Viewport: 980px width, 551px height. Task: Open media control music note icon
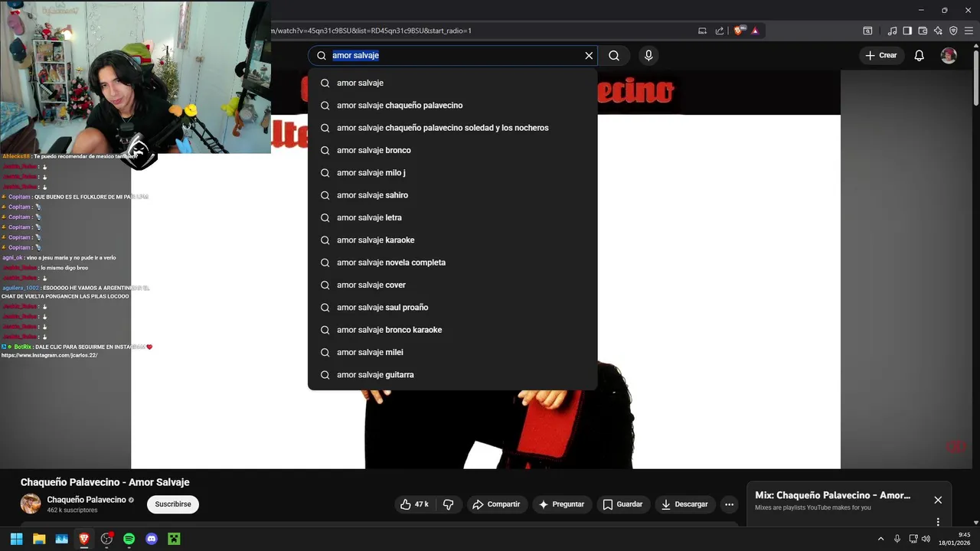click(892, 31)
